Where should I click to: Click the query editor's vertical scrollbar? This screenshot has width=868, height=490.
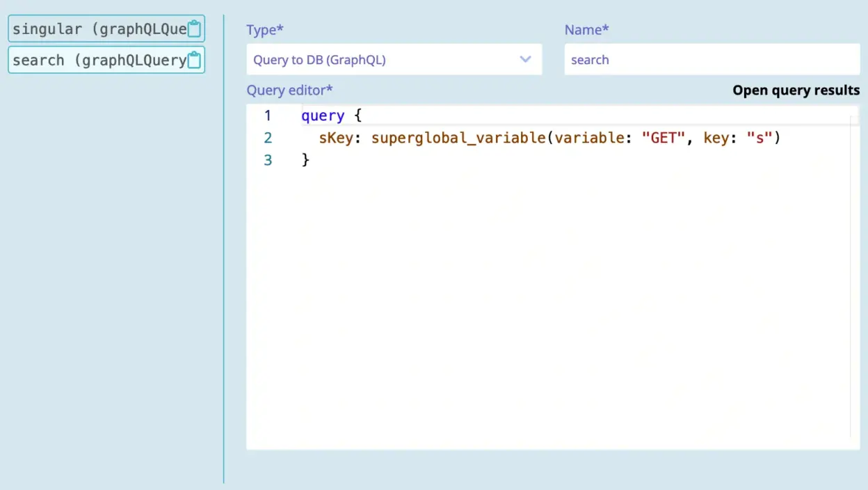click(x=855, y=278)
